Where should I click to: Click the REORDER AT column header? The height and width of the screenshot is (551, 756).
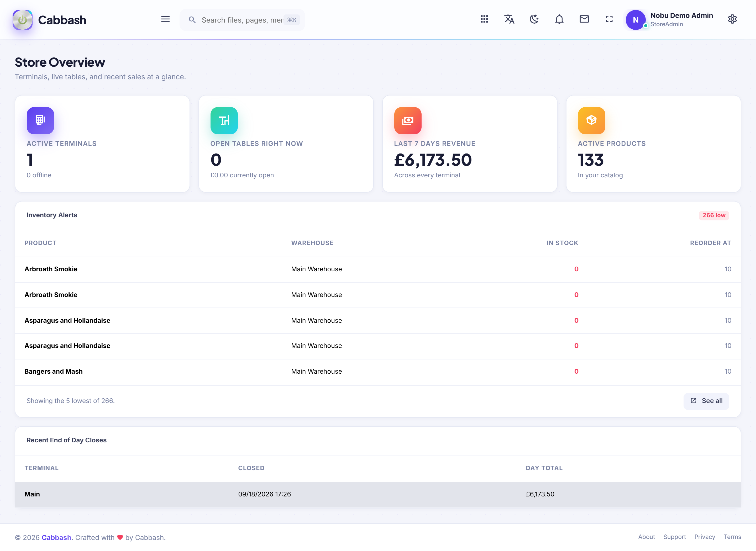(x=711, y=243)
